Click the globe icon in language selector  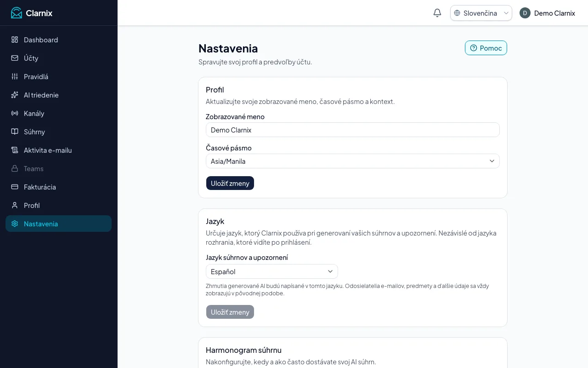(457, 13)
